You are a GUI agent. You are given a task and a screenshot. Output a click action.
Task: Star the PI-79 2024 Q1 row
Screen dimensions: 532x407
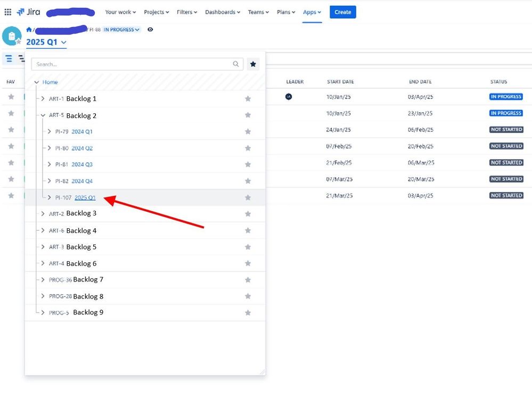(x=248, y=131)
